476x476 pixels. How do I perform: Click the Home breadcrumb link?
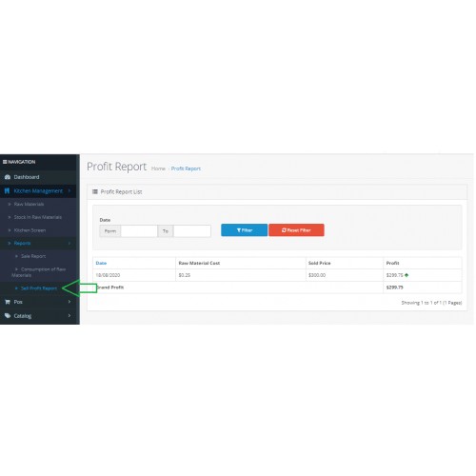pos(158,169)
